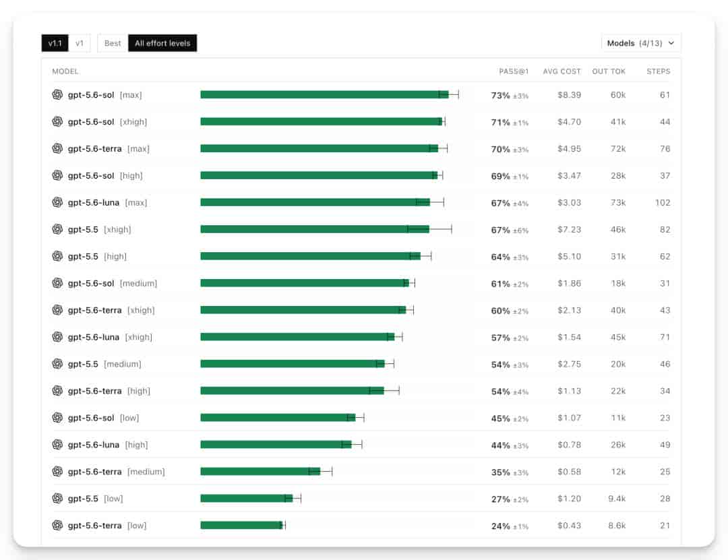Click the logo beside gpt-5.6-luna [high]

(57, 445)
